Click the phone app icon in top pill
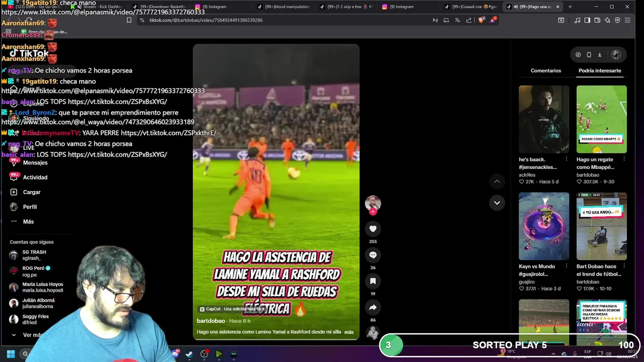 pos(589,55)
